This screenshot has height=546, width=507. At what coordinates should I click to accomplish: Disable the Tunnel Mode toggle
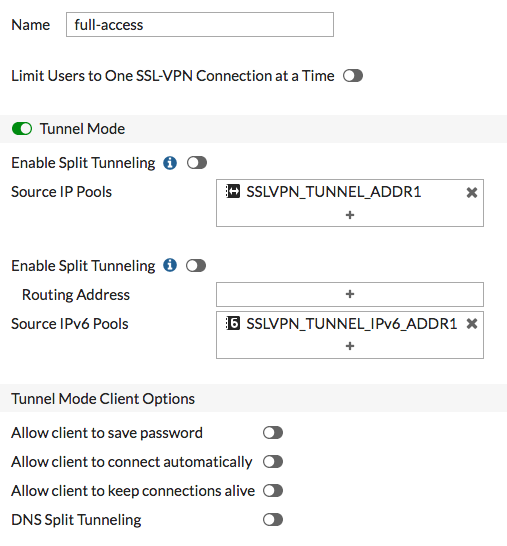point(22,128)
